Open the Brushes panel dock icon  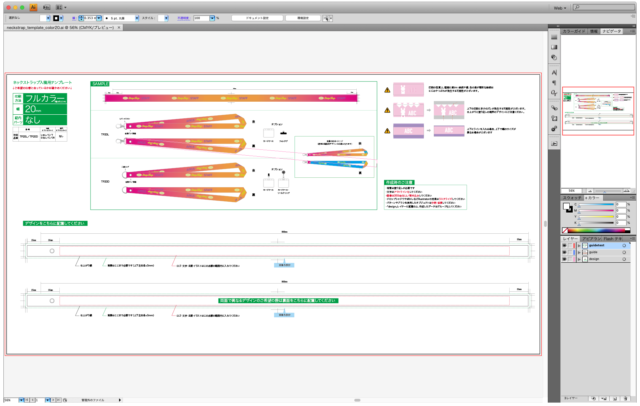(x=554, y=129)
